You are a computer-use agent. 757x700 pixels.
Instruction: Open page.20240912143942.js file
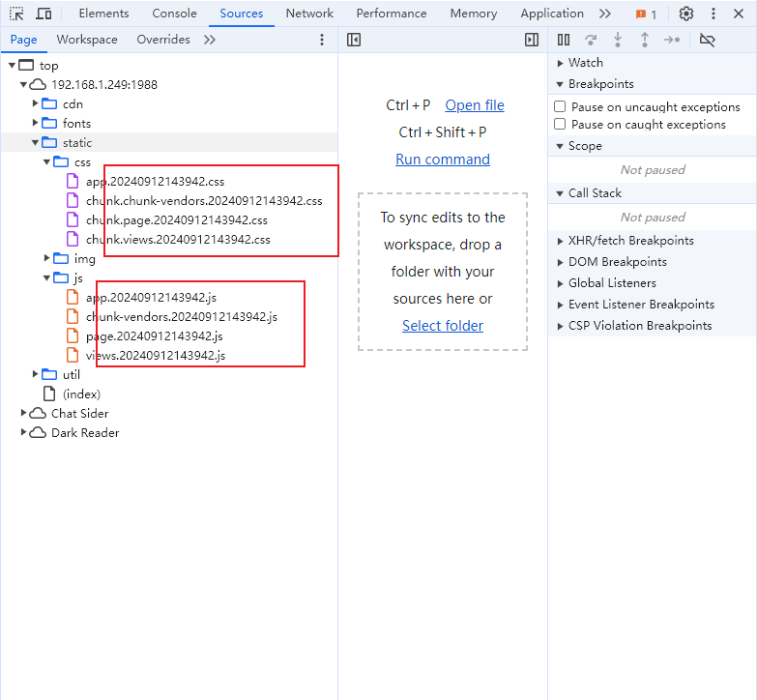point(154,336)
